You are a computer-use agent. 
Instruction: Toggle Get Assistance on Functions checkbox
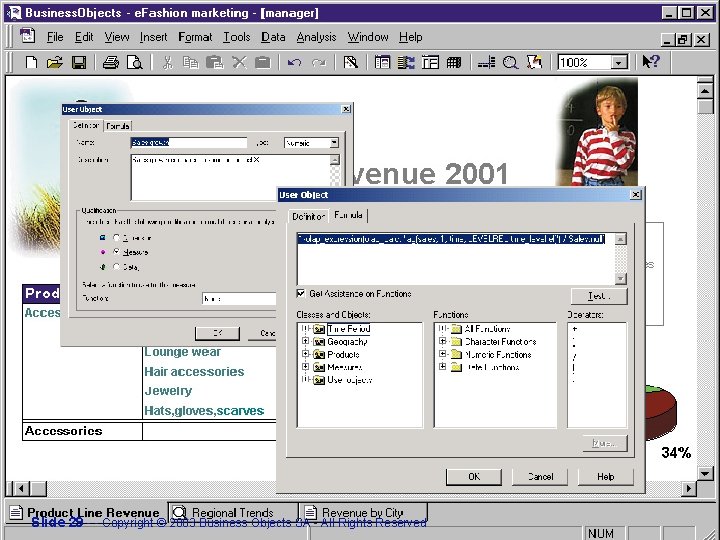301,293
